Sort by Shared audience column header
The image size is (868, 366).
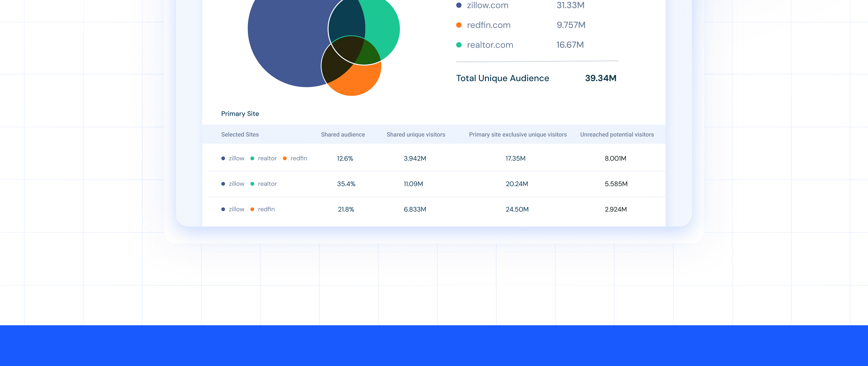(x=343, y=134)
